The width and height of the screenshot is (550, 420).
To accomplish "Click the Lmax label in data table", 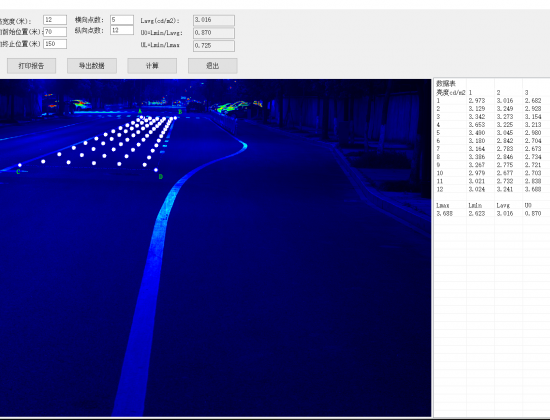I will coord(442,205).
